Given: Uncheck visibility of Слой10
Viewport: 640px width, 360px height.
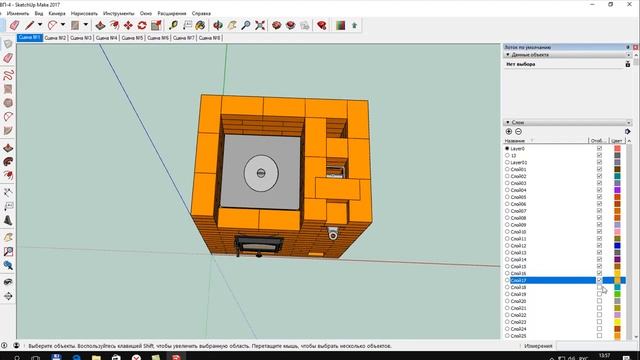Looking at the screenshot, I should (x=599, y=232).
